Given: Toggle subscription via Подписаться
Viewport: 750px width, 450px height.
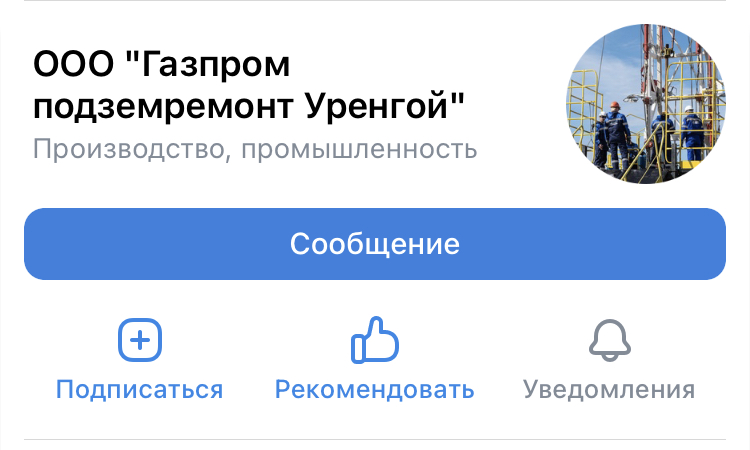Looking at the screenshot, I should point(140,389).
